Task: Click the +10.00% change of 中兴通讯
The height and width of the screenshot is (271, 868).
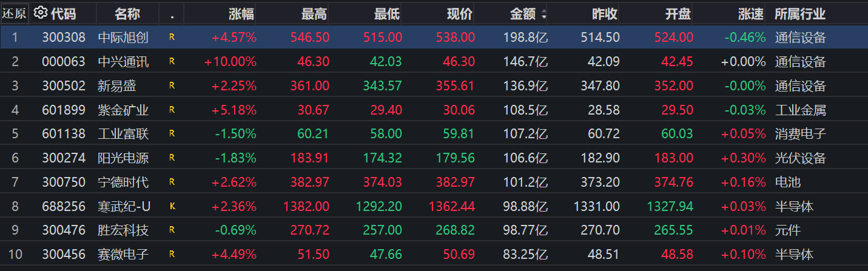Action: [230, 61]
